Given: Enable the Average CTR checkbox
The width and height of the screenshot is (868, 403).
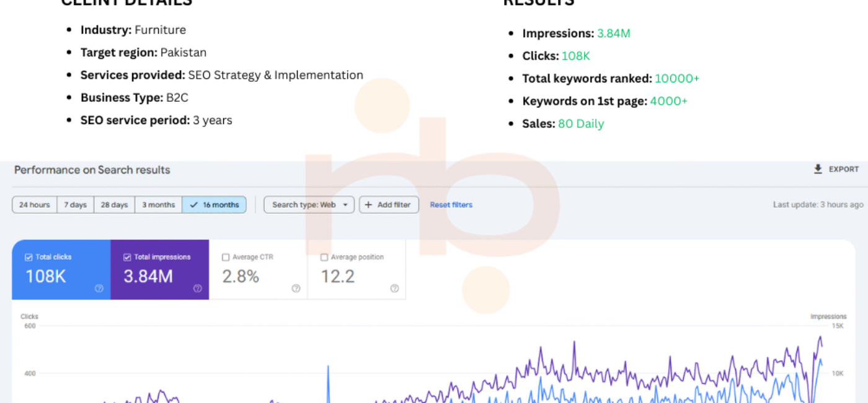Looking at the screenshot, I should pyautogui.click(x=226, y=257).
